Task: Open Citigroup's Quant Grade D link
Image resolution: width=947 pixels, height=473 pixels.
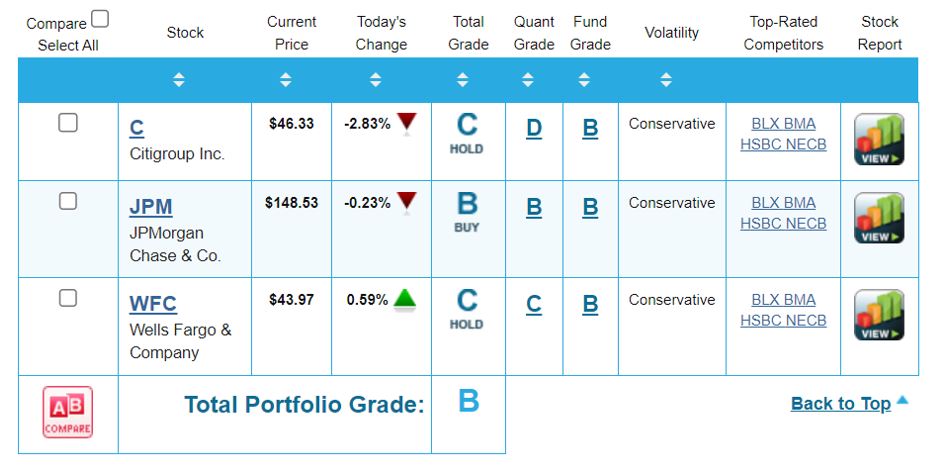Action: pos(534,128)
